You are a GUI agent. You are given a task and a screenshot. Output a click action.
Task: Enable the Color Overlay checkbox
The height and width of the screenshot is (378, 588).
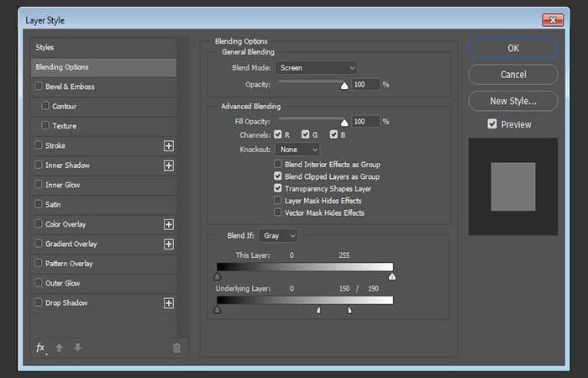(x=39, y=223)
